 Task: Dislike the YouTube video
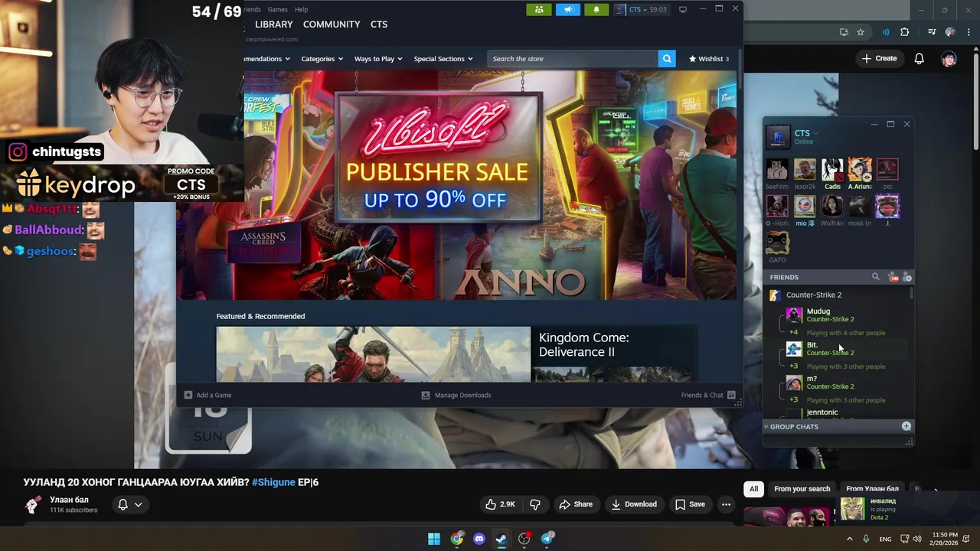tap(535, 504)
